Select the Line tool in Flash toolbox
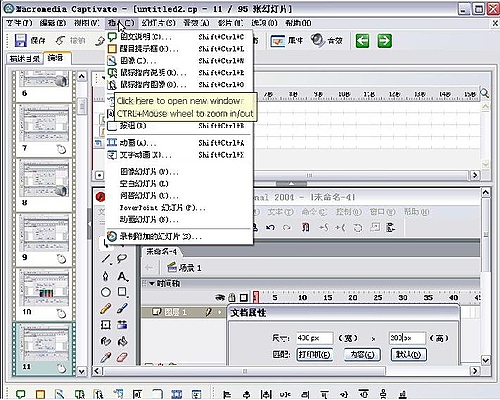This screenshot has width=500, height=400. point(106,259)
